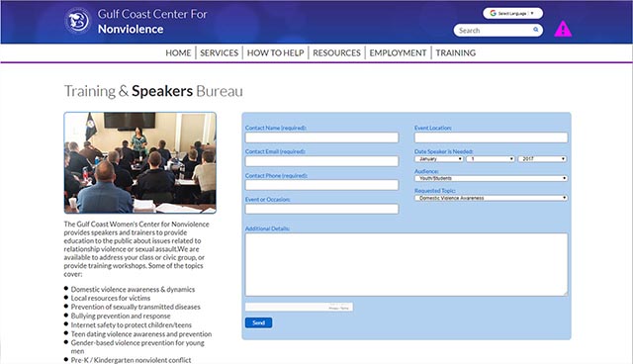Click the Send button
This screenshot has height=364, width=633.
coord(258,322)
